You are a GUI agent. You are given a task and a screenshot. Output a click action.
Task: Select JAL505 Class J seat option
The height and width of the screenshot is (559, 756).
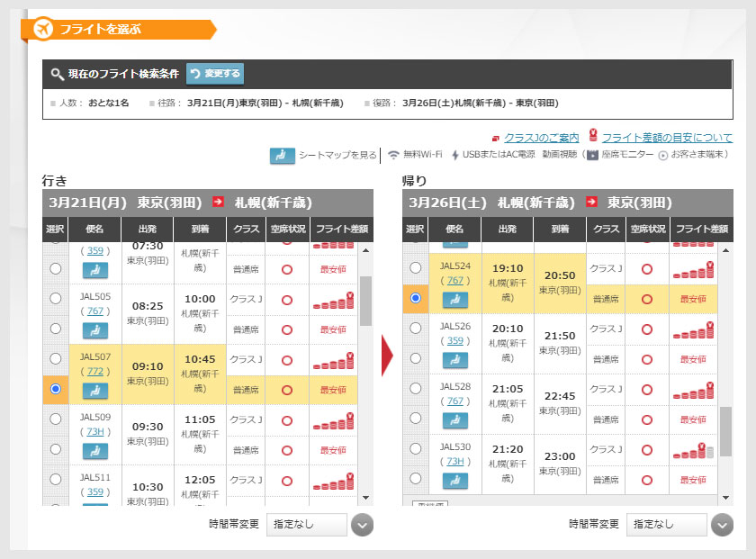(x=56, y=299)
